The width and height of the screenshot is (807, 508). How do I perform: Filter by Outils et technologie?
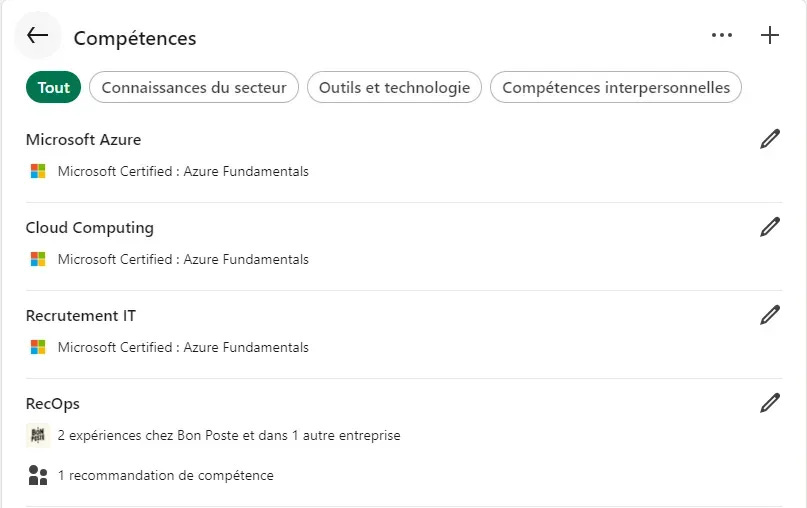click(x=394, y=87)
